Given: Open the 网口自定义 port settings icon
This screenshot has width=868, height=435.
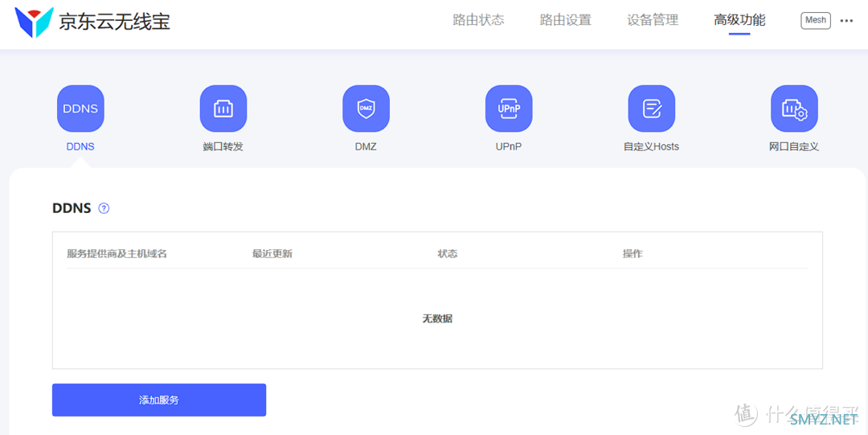Looking at the screenshot, I should (x=794, y=109).
